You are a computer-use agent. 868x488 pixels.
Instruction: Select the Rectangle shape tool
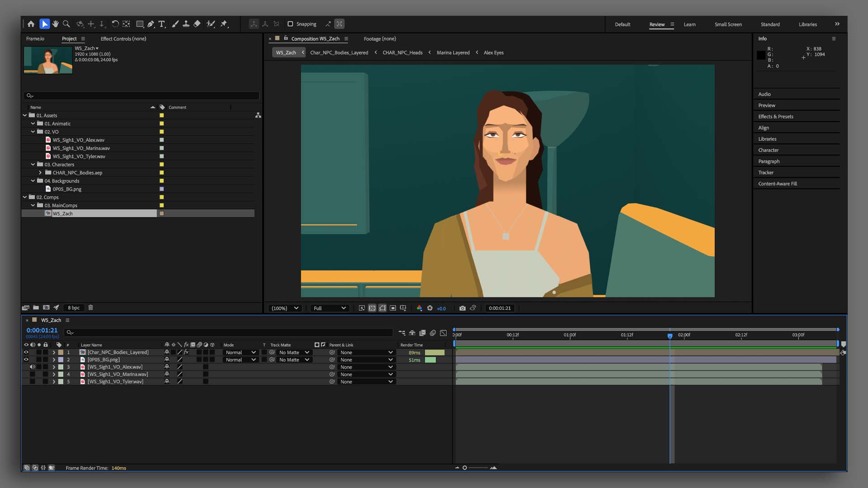(x=140, y=24)
